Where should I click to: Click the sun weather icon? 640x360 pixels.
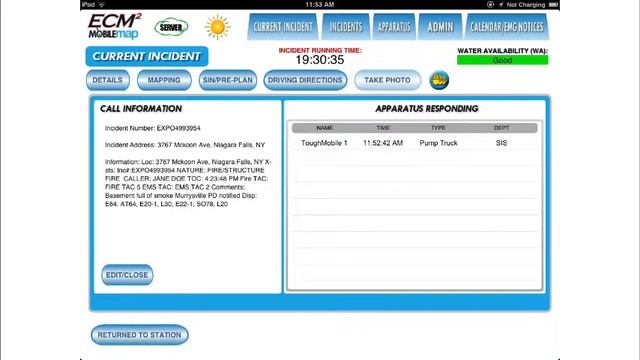pos(218,27)
